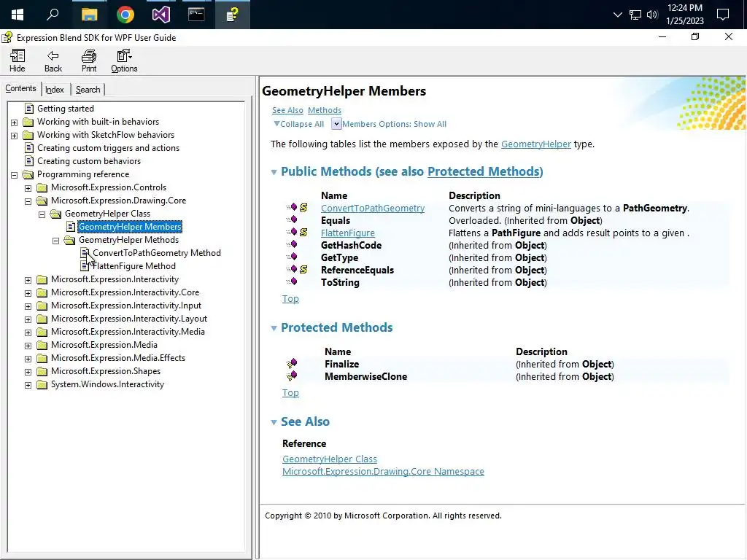Viewport: 747px width, 560px height.
Task: Open the command prompt from the taskbar
Action: [x=196, y=15]
